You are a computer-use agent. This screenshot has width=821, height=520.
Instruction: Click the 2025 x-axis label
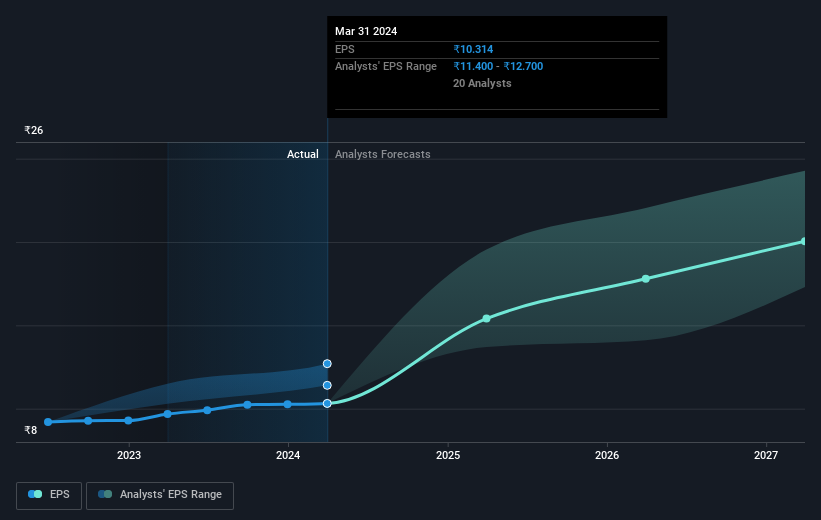[448, 455]
